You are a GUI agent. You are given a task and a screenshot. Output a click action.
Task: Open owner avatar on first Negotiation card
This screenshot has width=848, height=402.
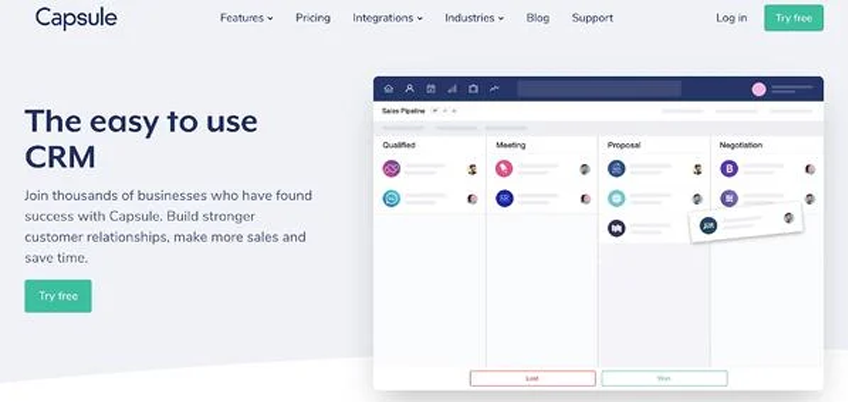[810, 169]
